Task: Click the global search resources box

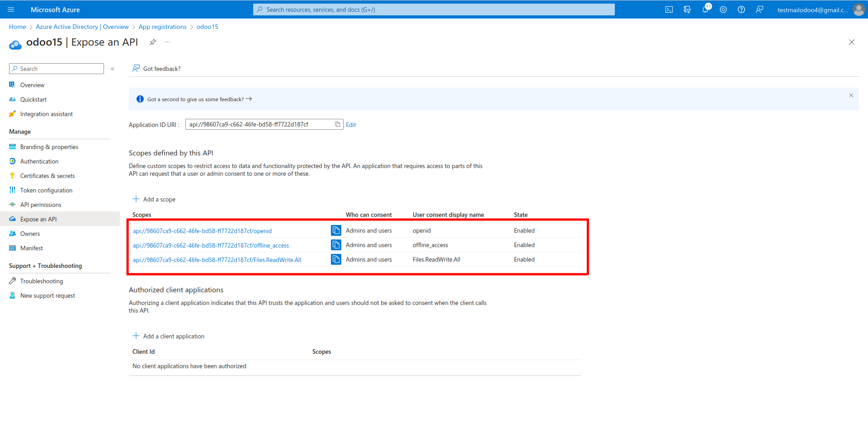Action: (434, 9)
